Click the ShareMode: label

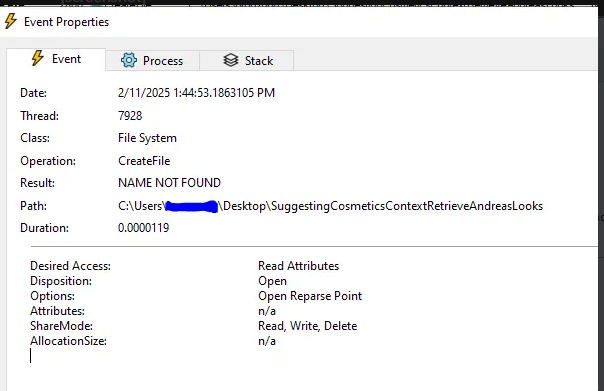(62, 326)
